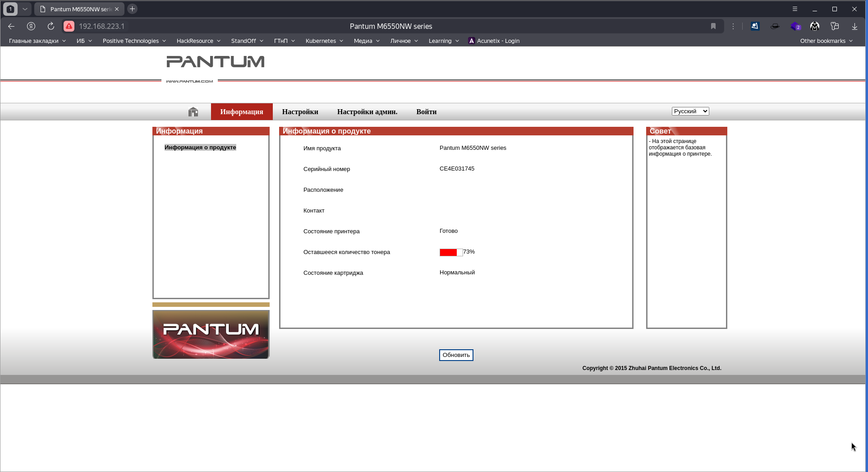868x472 pixels.
Task: Maximize the browser window
Action: 835,9
